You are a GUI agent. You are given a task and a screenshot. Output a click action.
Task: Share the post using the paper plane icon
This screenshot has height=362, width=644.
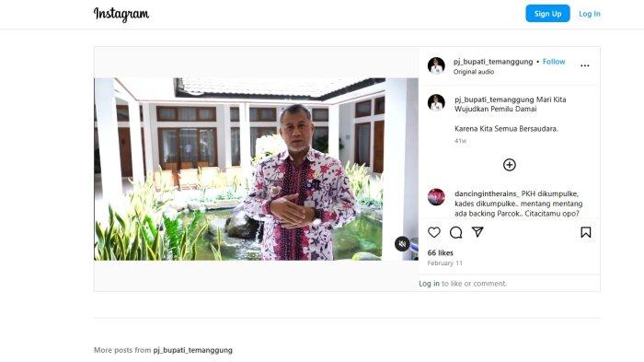click(x=477, y=232)
